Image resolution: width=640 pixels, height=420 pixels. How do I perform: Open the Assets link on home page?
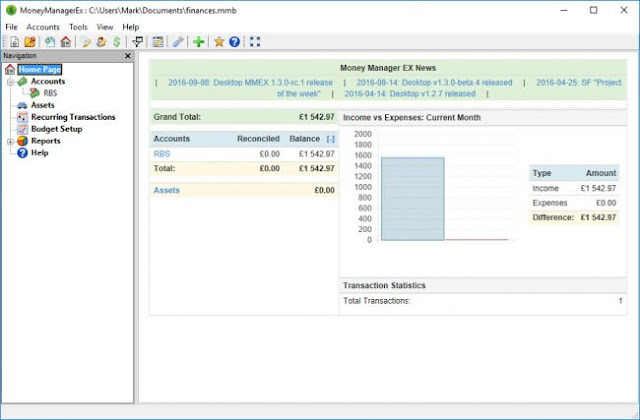tap(167, 190)
